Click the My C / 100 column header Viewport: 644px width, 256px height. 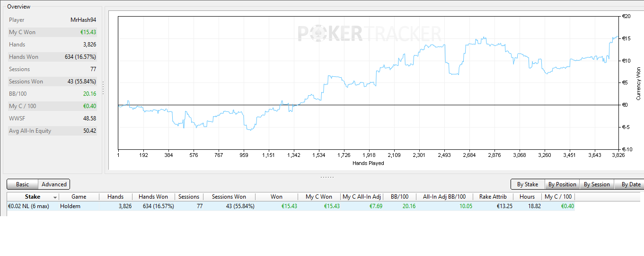coord(558,197)
